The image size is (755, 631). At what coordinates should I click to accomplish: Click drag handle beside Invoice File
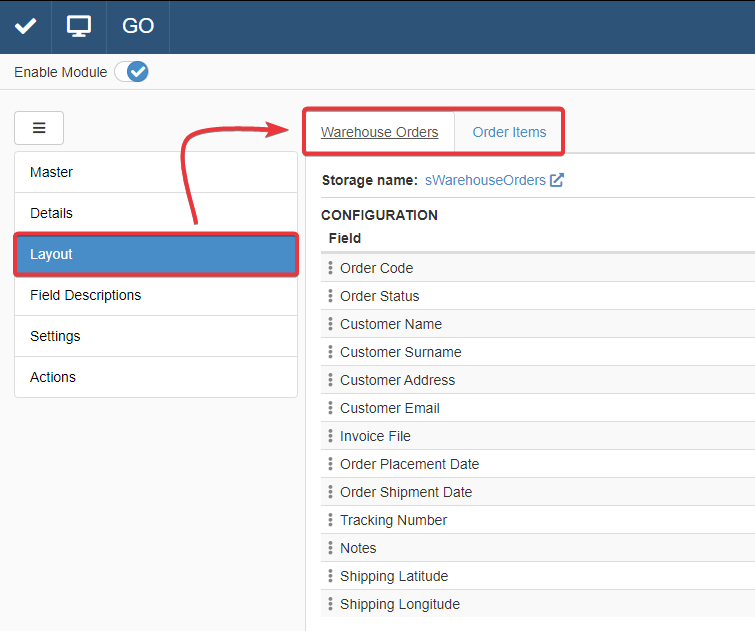(330, 436)
